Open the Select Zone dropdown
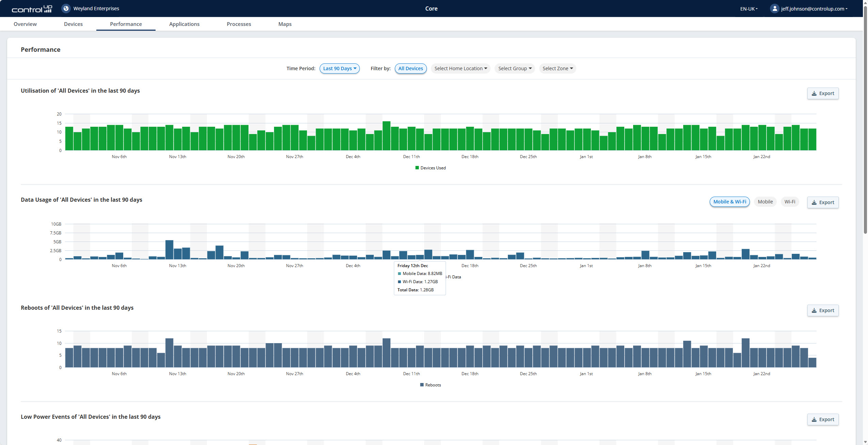The height and width of the screenshot is (445, 868). click(557, 68)
